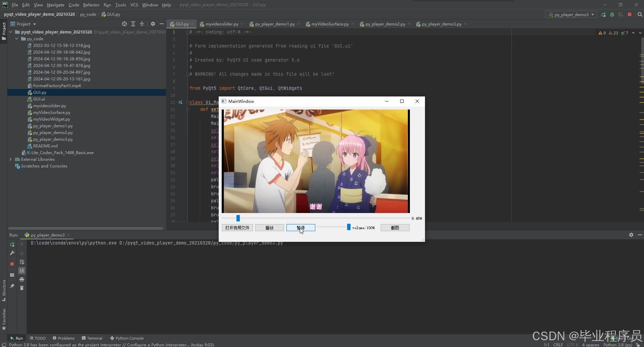
Task: Open the TODO tool window
Action: click(38, 338)
